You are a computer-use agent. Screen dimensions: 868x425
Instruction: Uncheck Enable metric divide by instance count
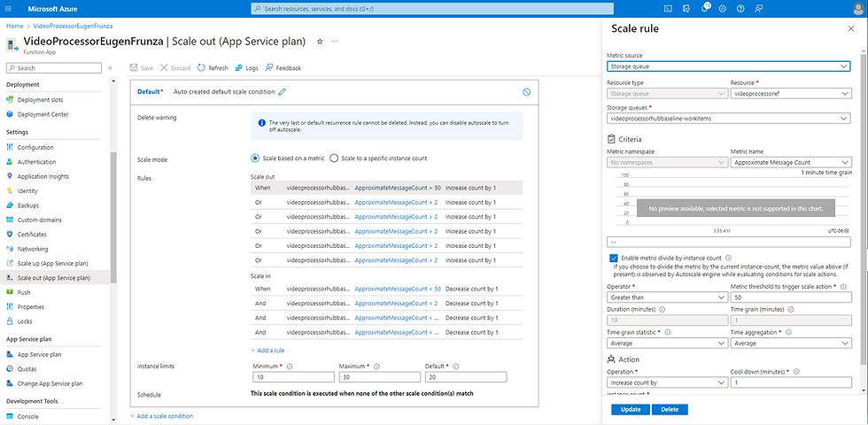[x=613, y=258]
